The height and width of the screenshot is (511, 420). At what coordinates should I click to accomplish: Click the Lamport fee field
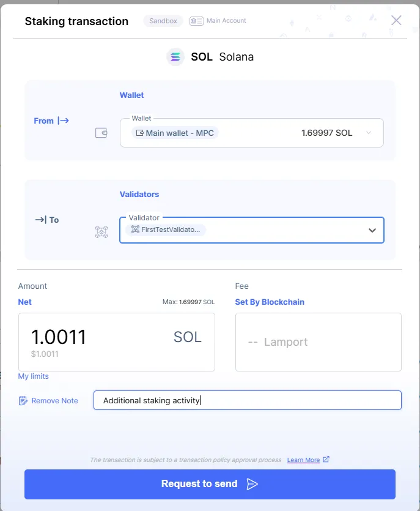tap(319, 342)
